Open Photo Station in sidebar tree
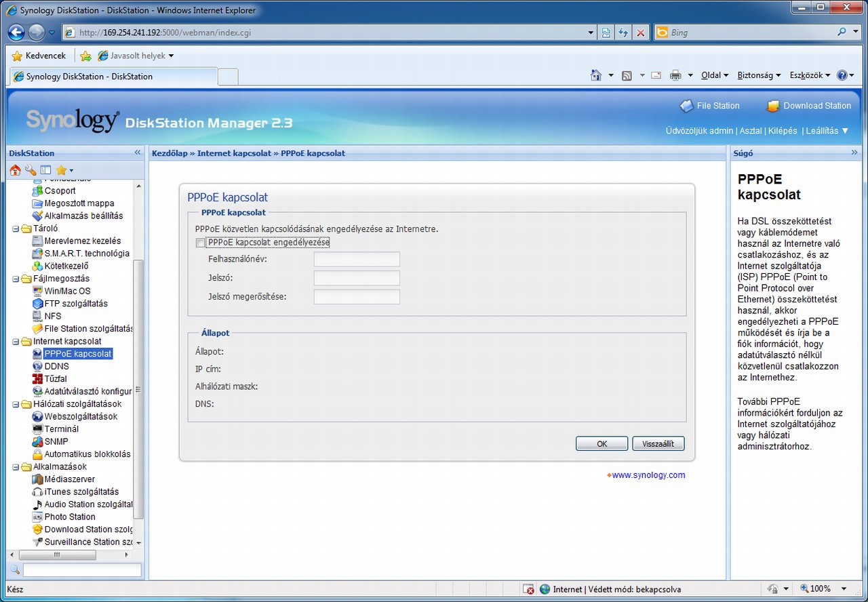 69,517
